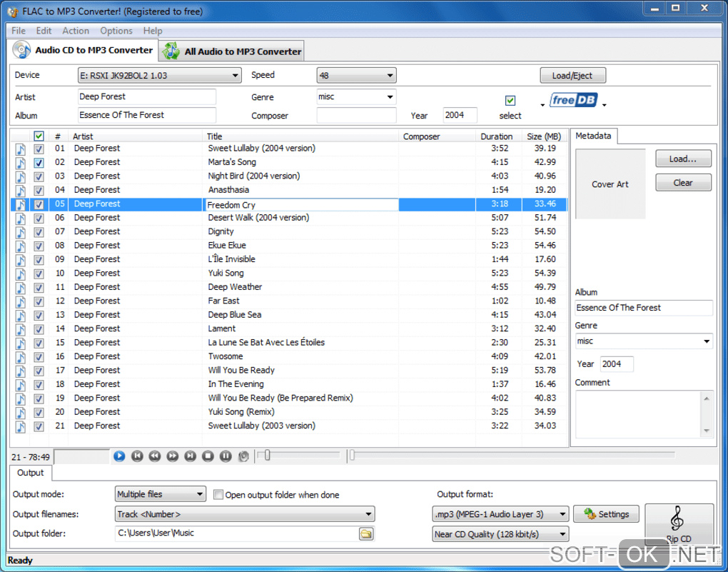Click the music note icon for Lament track
The image size is (728, 572).
[21, 329]
